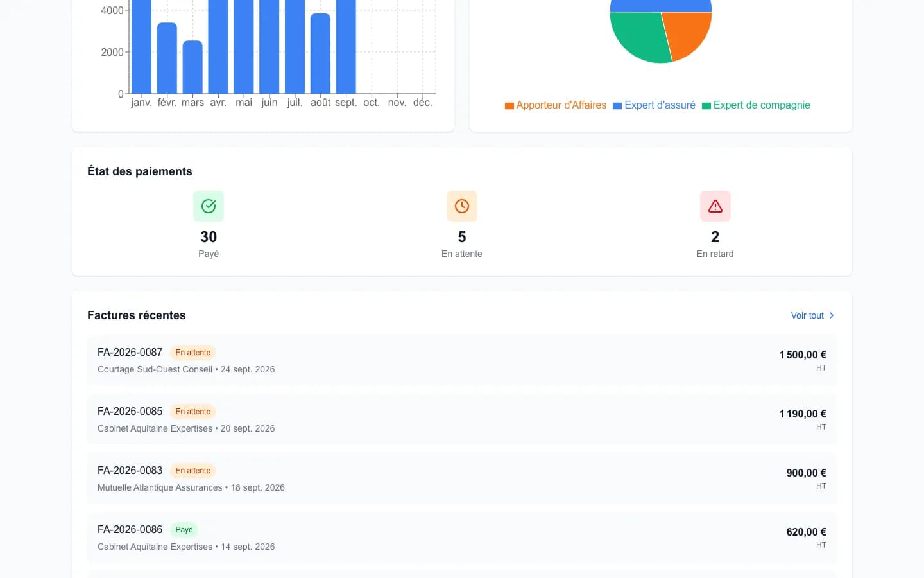924x578 pixels.
Task: Click the 2000 y-axis label
Action: 112,52
